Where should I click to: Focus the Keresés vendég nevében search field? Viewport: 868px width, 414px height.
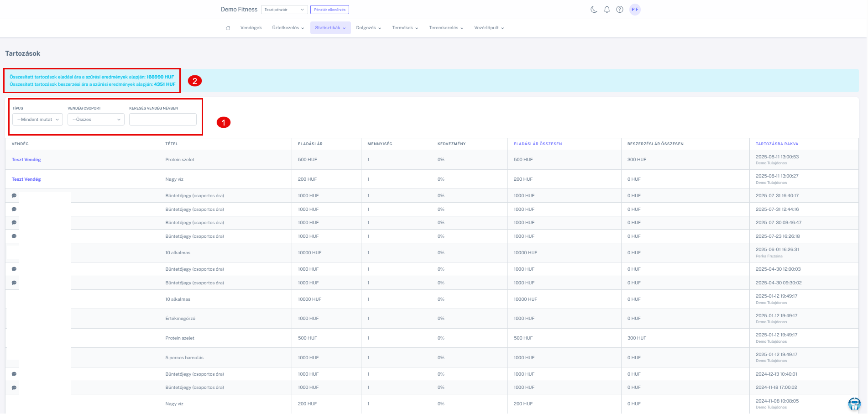(x=163, y=120)
